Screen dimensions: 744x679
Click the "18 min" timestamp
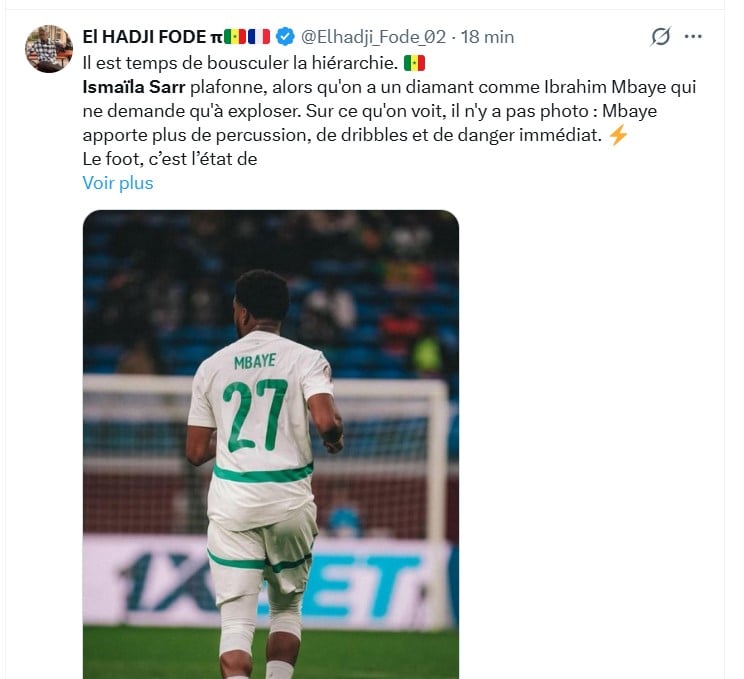pos(487,37)
